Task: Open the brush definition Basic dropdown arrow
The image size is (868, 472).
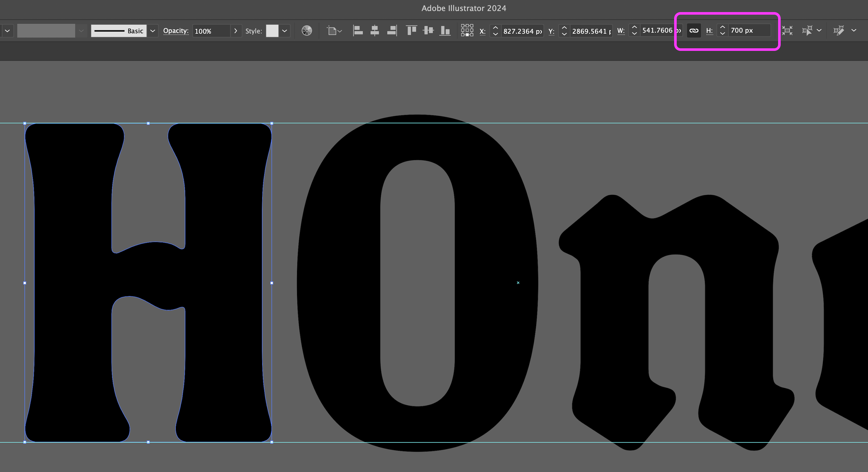Action: pyautogui.click(x=153, y=31)
